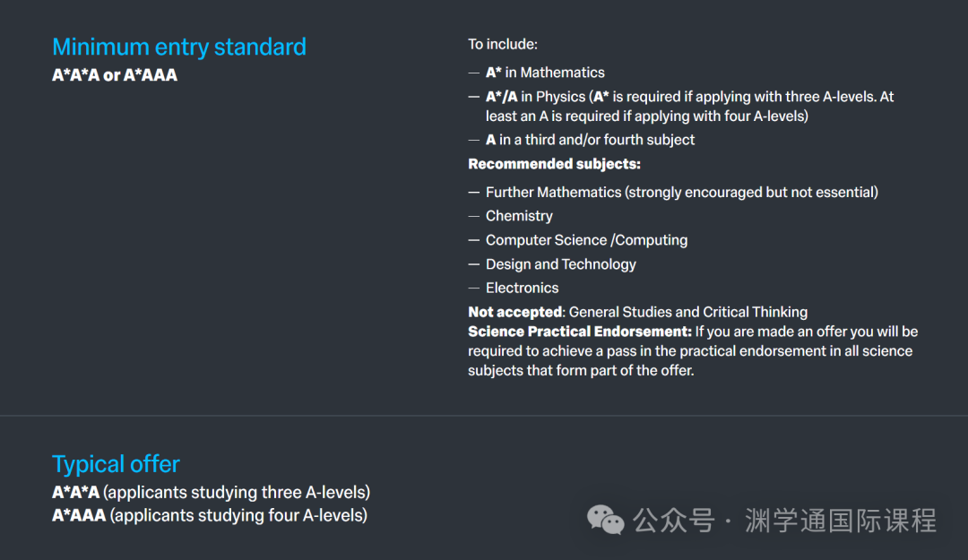
Task: Click the "公众号 · 渊学通国际课程" watermark text
Action: [x=785, y=520]
